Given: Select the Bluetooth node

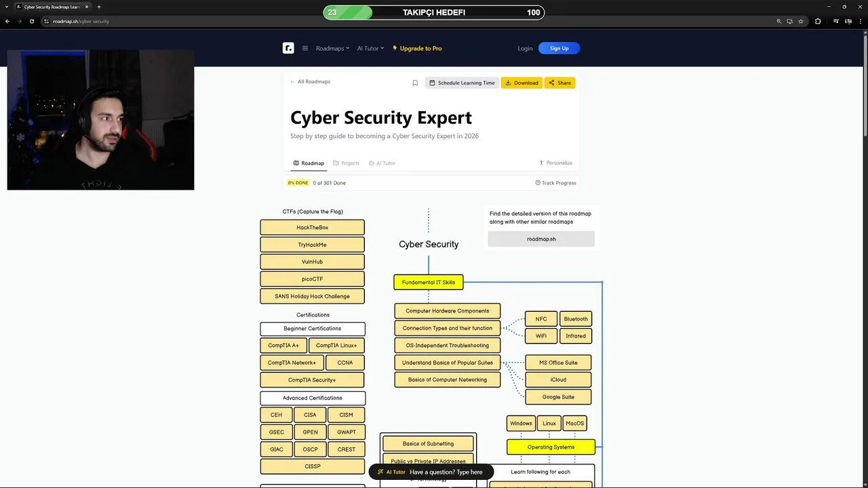Looking at the screenshot, I should click(x=576, y=319).
